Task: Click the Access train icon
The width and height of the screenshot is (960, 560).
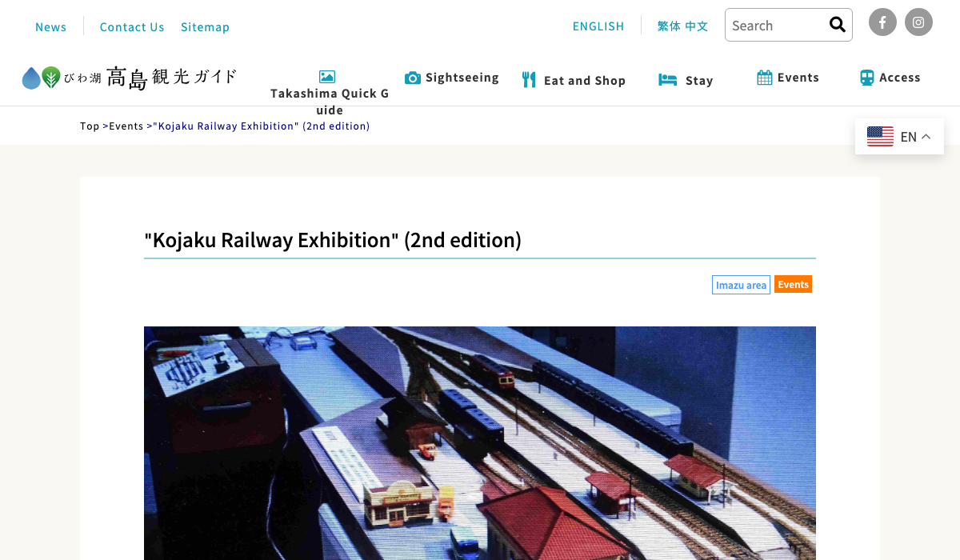Action: coord(867,78)
